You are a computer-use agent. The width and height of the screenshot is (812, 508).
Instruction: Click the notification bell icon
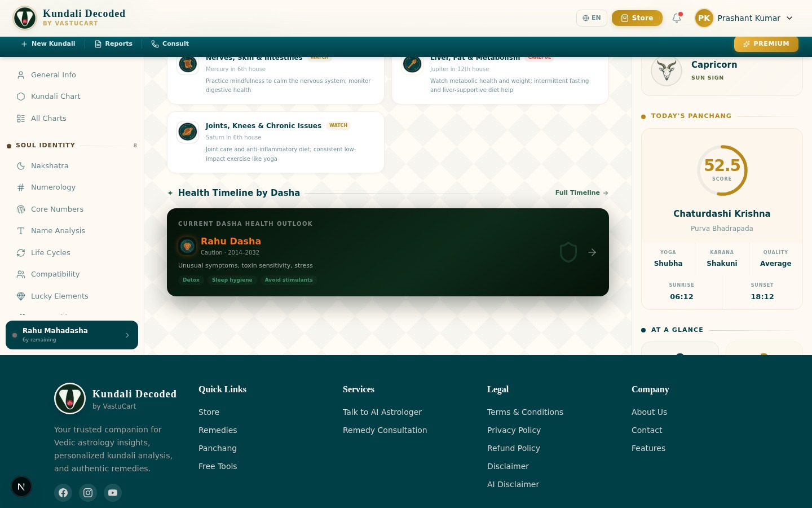point(677,18)
